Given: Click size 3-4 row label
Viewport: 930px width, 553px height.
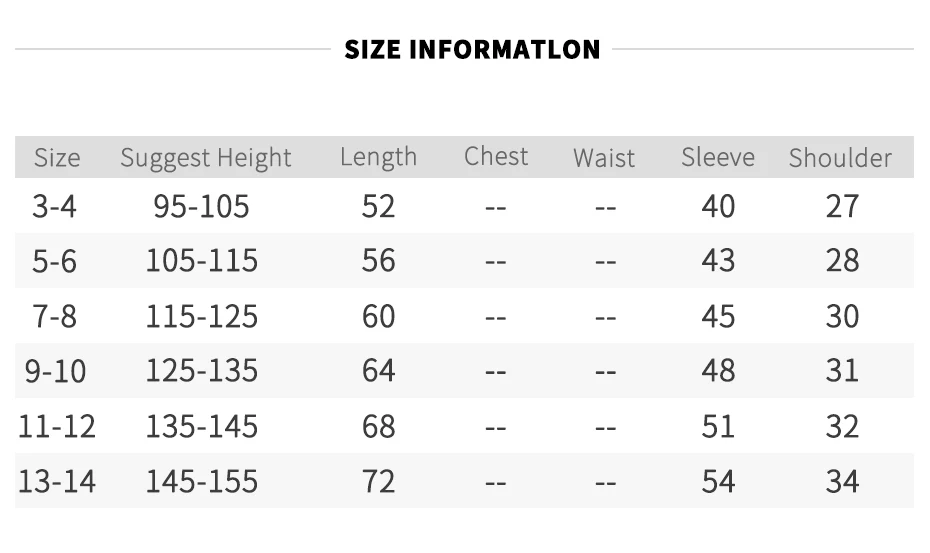Looking at the screenshot, I should click(54, 206).
